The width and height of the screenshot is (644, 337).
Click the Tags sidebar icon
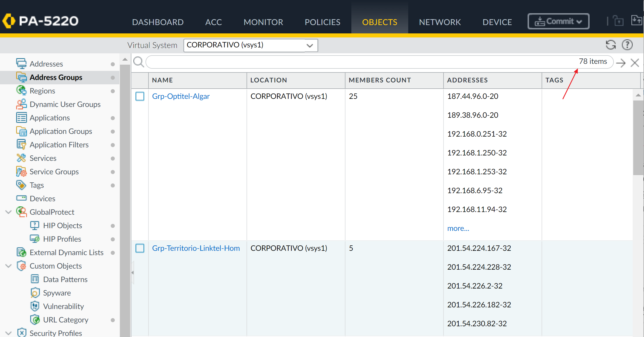21,185
